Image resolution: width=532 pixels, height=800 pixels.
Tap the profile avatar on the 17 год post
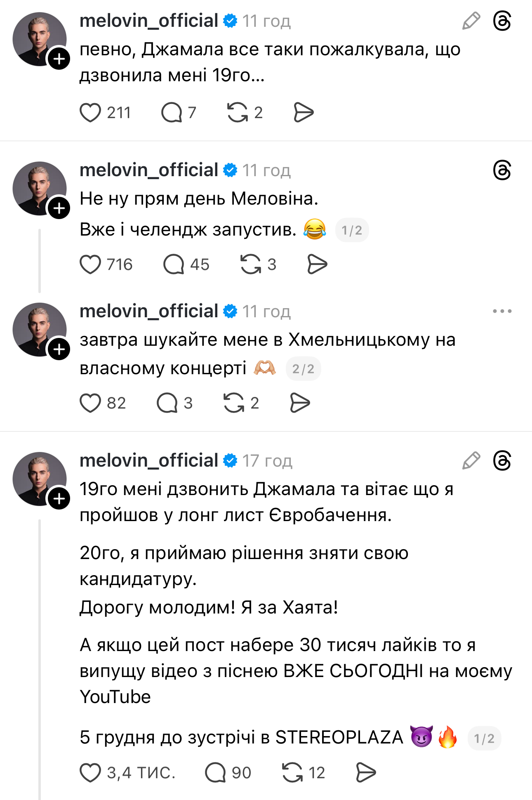pos(39,479)
